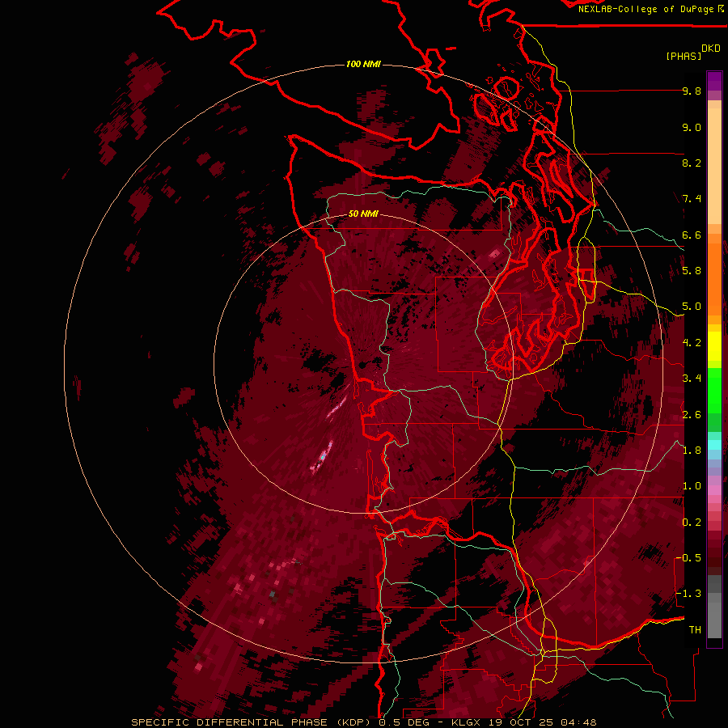Click the SPECIFIC DIFFERENTIAL PHASE (KDP) caption
This screenshot has width=728, height=728.
[252, 722]
